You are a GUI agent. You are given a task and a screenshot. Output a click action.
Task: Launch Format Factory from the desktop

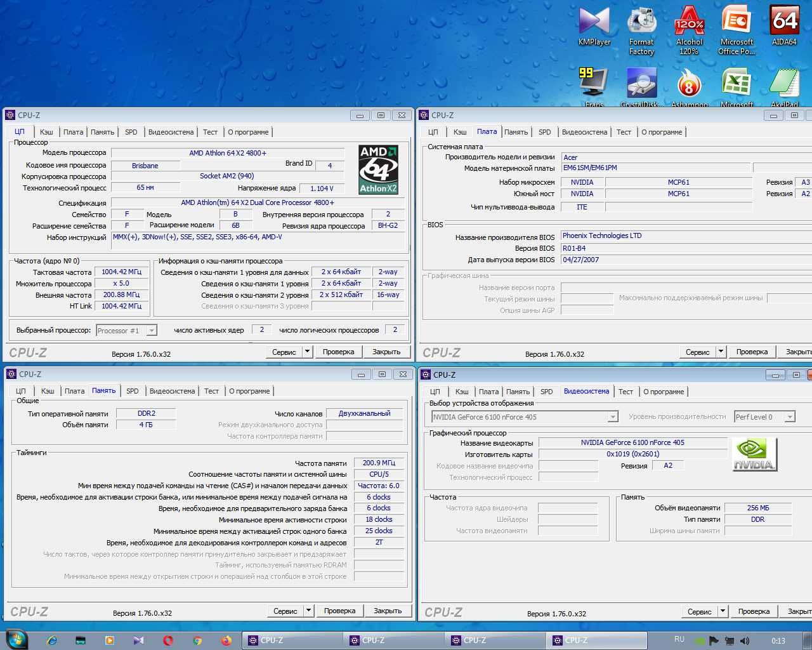[x=641, y=31]
